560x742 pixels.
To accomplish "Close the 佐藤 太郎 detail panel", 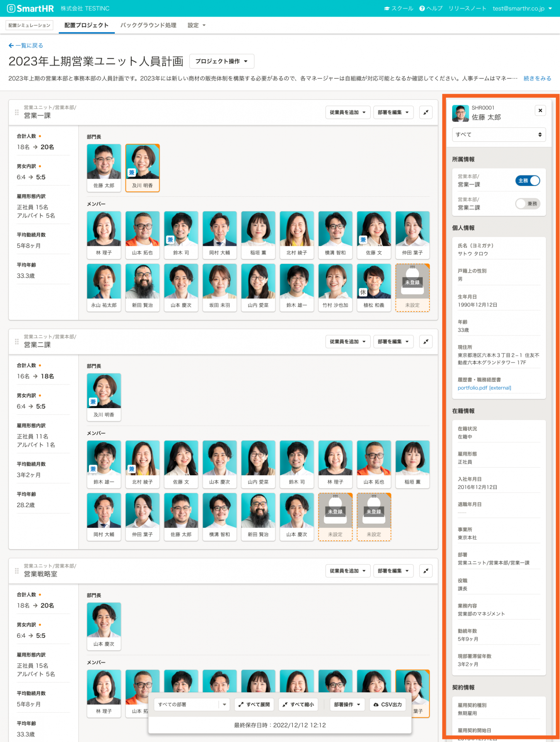I will (540, 111).
